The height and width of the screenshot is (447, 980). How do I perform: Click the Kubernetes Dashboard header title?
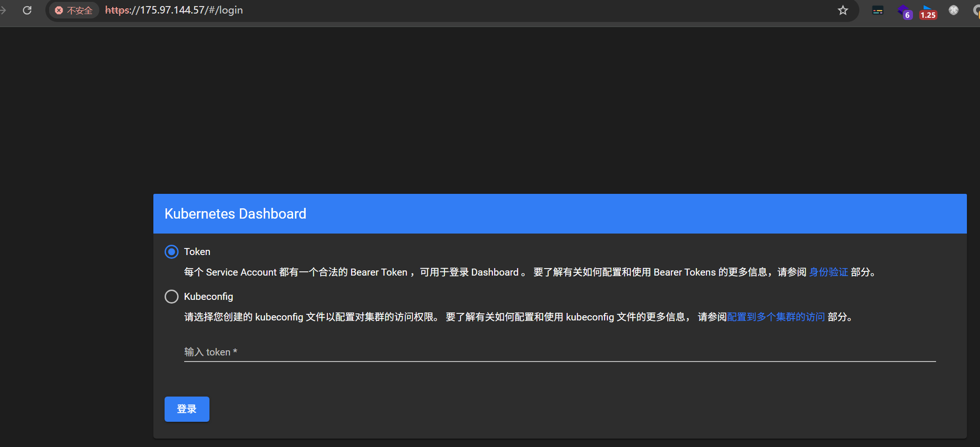(x=235, y=214)
